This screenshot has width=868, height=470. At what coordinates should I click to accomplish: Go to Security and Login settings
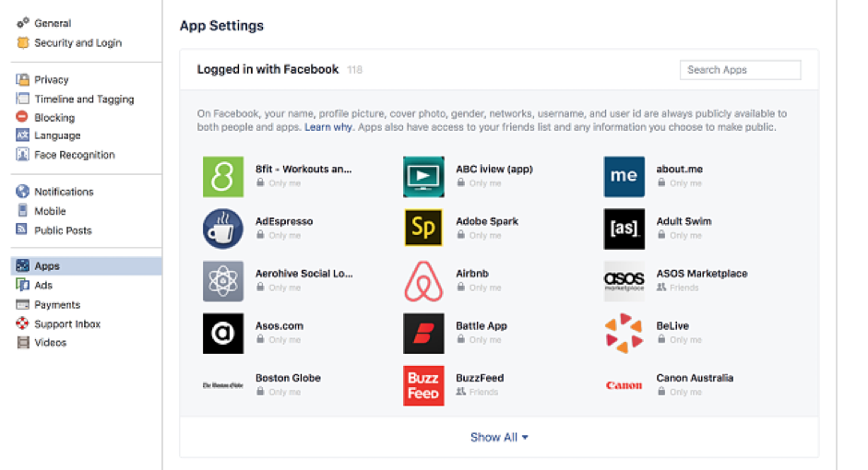tap(77, 42)
